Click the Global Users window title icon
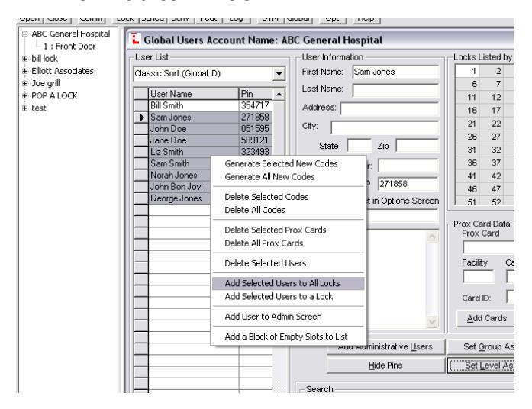The image size is (532, 409). [x=135, y=39]
